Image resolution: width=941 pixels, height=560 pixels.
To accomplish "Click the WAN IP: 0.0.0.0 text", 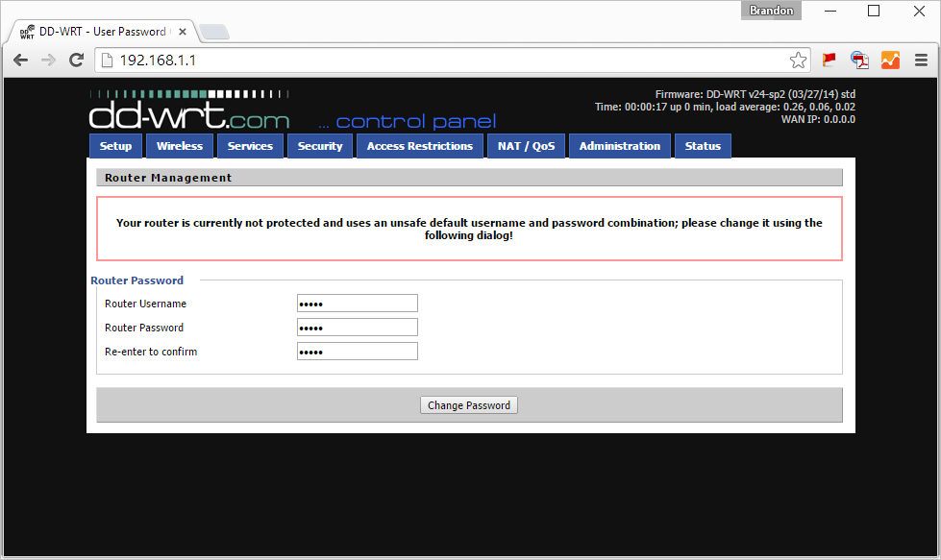I will [818, 119].
